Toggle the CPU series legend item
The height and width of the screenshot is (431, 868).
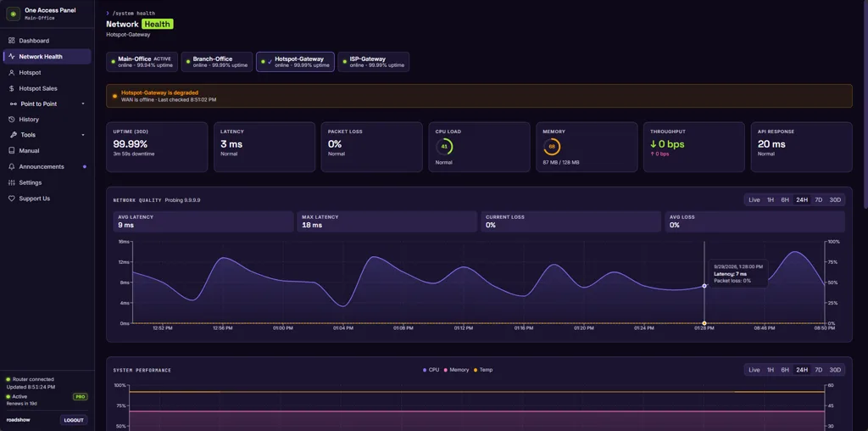tap(431, 370)
